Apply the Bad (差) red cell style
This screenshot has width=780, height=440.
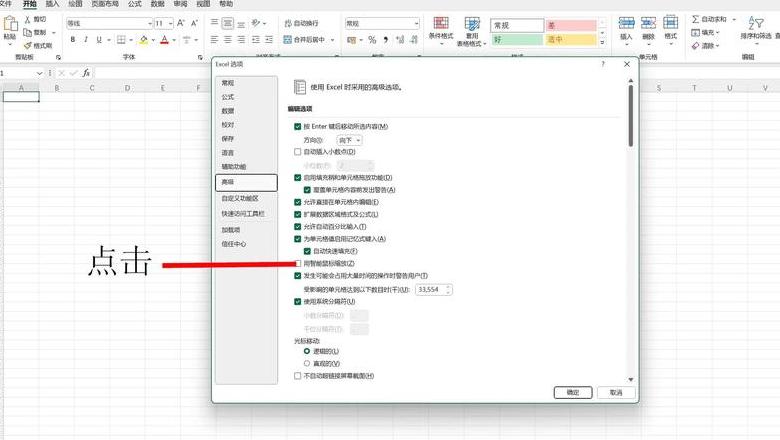[571, 25]
